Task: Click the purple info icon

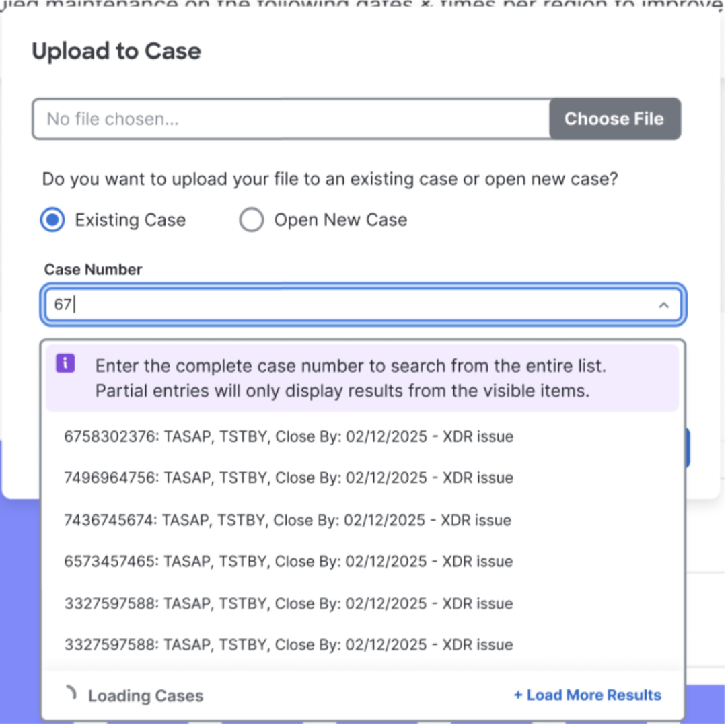Action: tap(65, 364)
